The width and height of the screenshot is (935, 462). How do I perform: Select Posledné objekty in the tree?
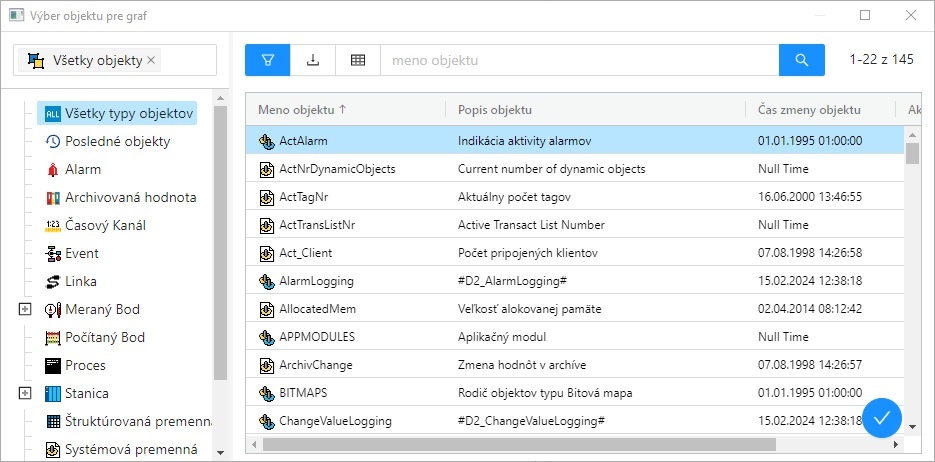[x=117, y=142]
